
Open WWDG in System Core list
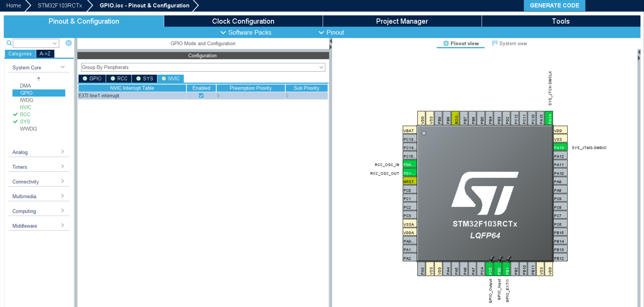coord(28,129)
